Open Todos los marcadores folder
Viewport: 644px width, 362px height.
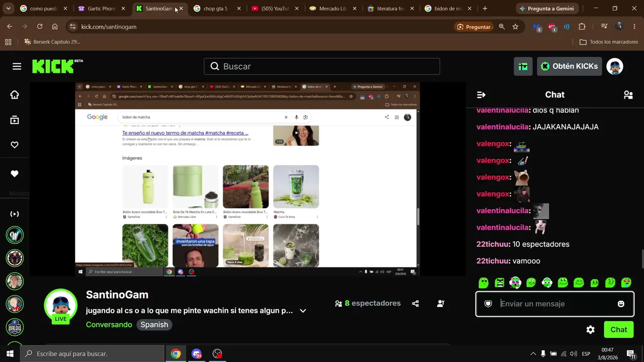coord(609,42)
